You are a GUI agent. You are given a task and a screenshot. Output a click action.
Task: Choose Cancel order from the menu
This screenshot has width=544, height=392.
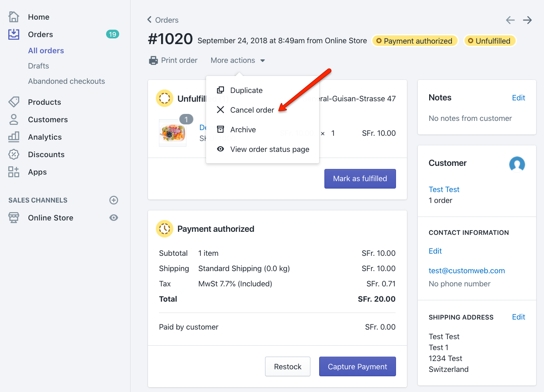[x=252, y=110]
